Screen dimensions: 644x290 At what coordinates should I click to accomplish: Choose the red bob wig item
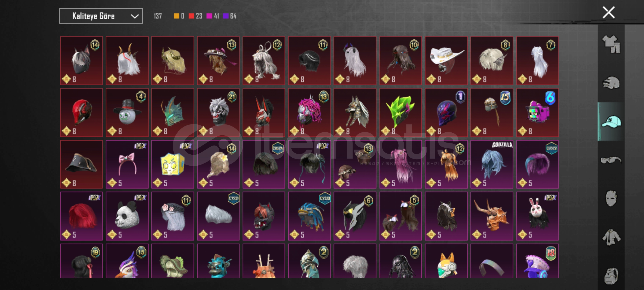click(82, 216)
